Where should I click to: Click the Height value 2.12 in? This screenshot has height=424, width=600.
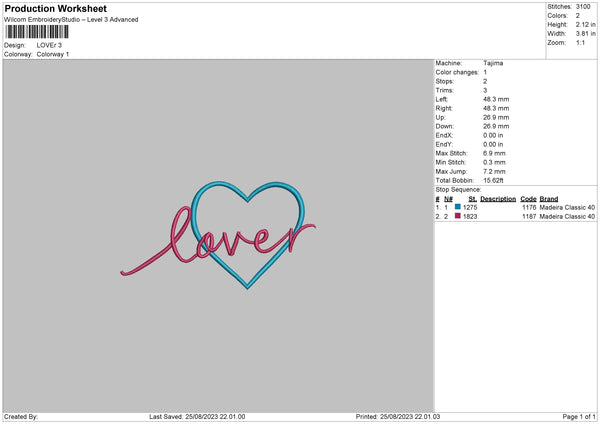[x=585, y=24]
